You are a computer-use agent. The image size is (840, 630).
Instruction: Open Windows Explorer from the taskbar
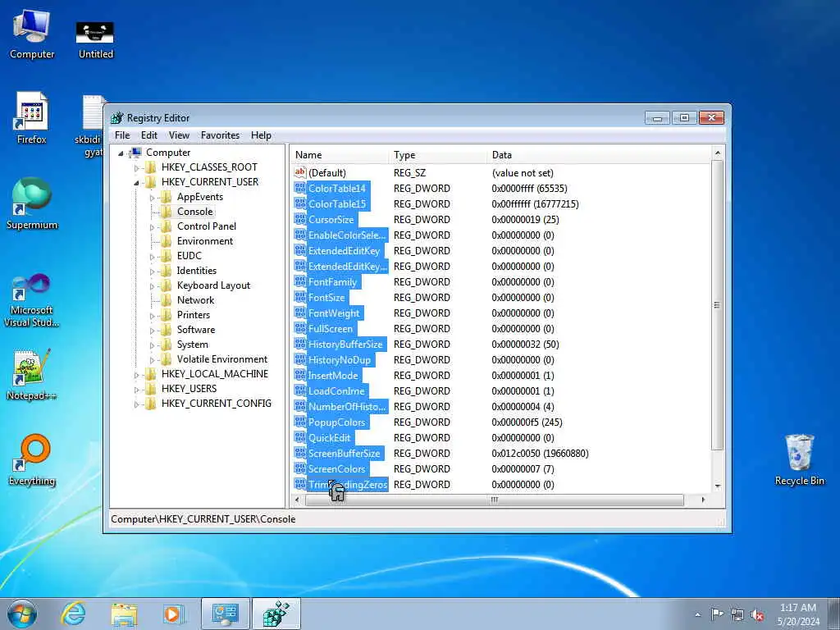pos(124,614)
